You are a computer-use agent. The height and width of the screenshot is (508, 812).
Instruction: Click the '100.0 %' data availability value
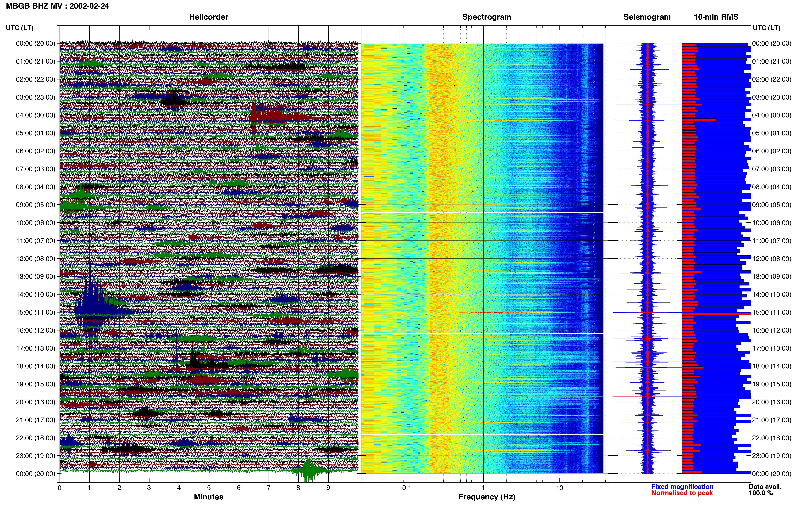tap(761, 493)
